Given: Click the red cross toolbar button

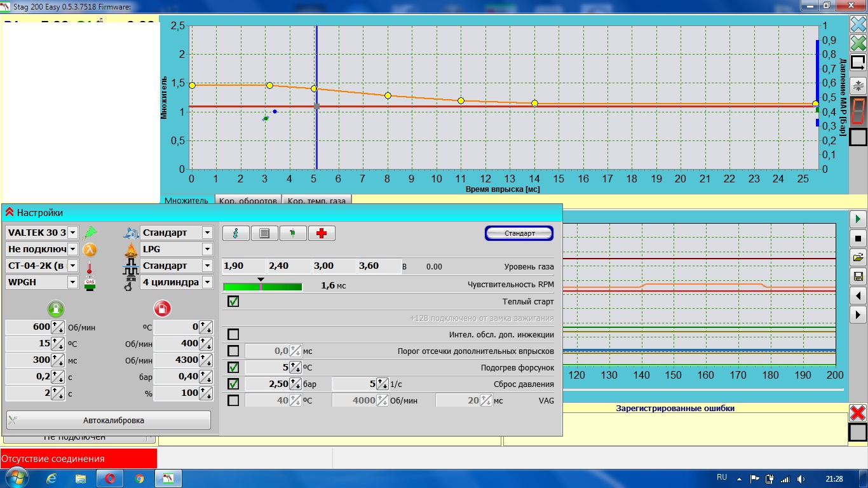Looking at the screenshot, I should [322, 233].
